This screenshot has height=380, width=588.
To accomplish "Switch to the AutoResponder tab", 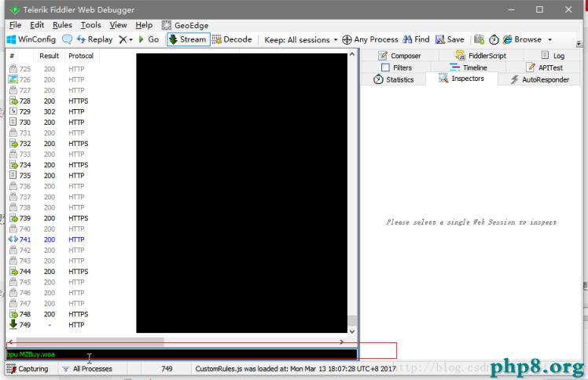I will (539, 79).
